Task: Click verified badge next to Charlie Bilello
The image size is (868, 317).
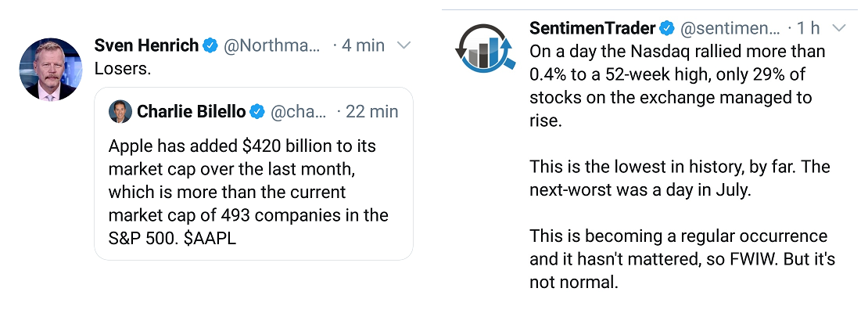Action: [257, 112]
